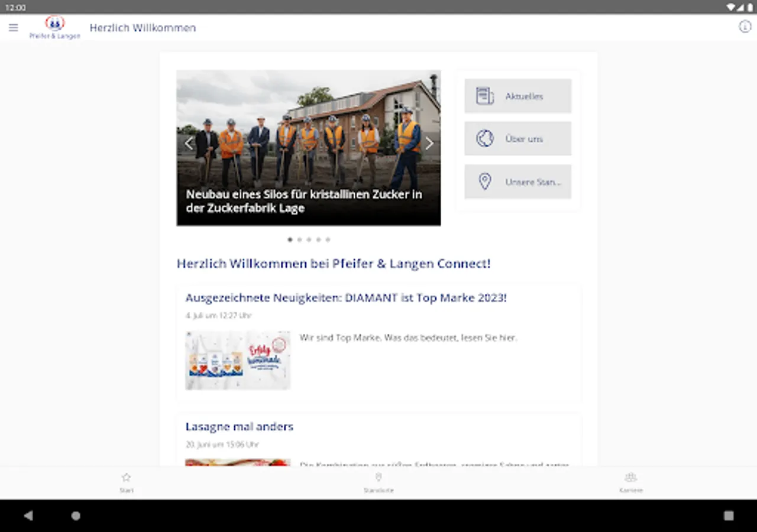This screenshot has height=532, width=757.
Task: Open the Lasagne mal anders article
Action: point(240,427)
